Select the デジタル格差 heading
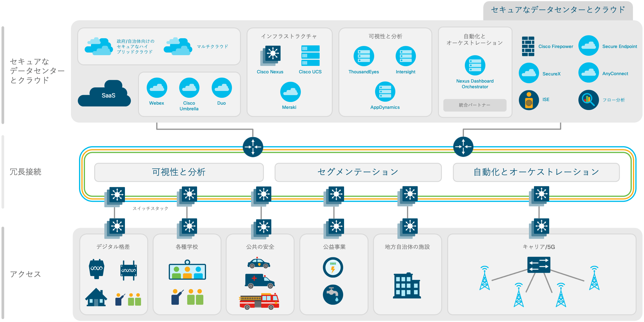644x322 pixels. 113,247
